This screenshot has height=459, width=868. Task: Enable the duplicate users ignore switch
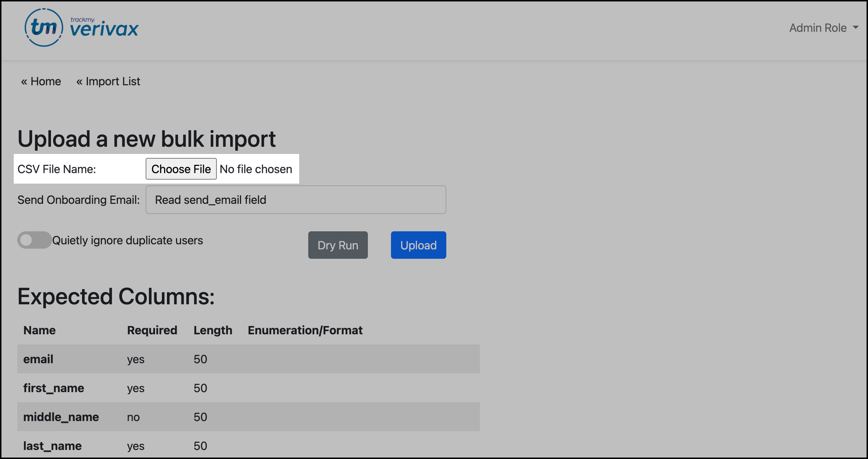(34, 240)
